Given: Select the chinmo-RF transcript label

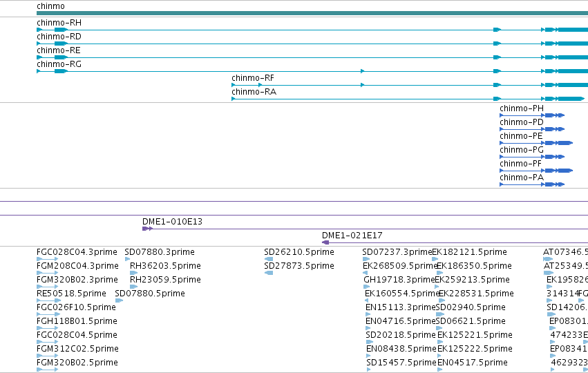Looking at the screenshot, I should pos(253,78).
